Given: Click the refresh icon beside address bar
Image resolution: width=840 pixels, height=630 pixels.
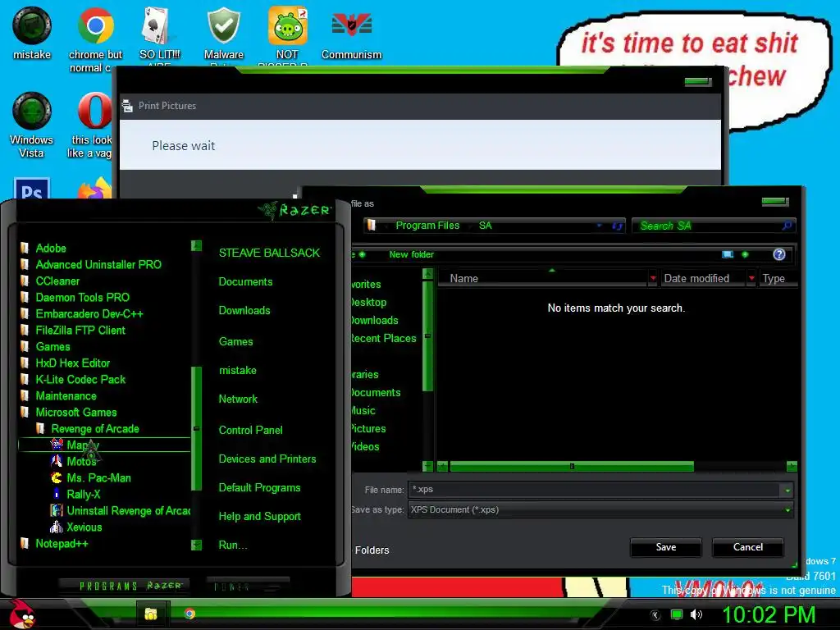Looking at the screenshot, I should [x=617, y=226].
